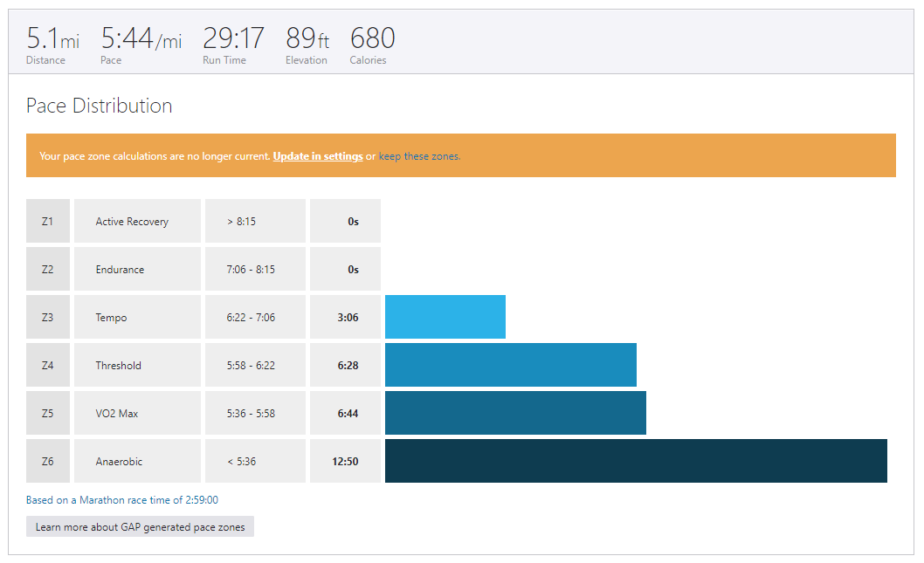Click the Anaerobic time value 12:50

click(x=345, y=461)
